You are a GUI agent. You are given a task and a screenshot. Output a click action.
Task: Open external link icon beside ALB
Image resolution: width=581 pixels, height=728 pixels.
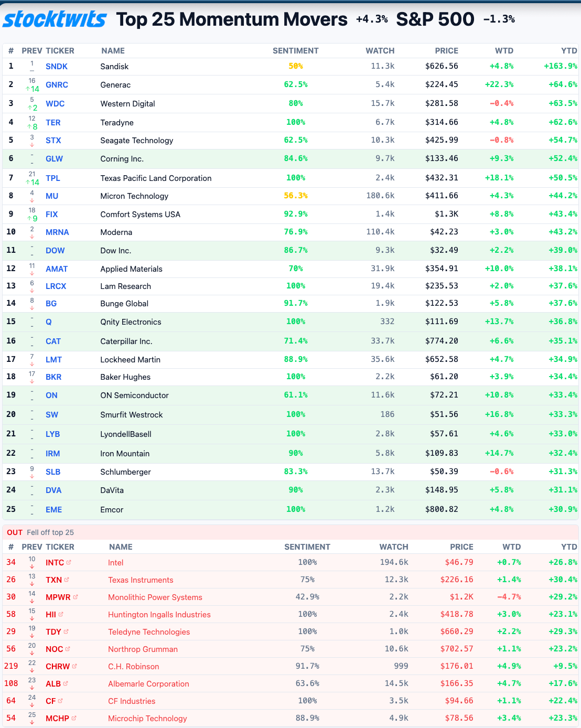(x=66, y=684)
